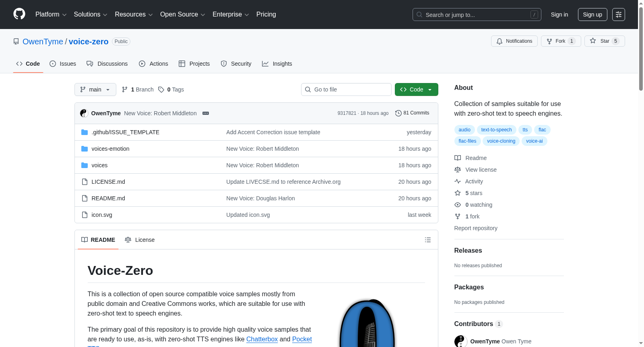644x347 pixels.
Task: Expand the Open Source menu
Action: point(183,15)
